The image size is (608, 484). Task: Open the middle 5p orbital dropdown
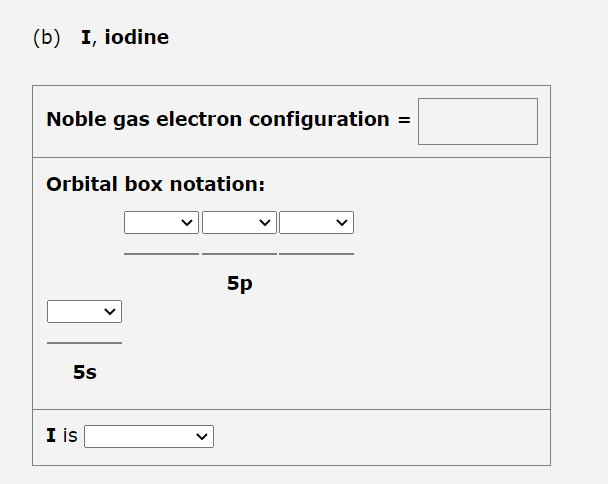click(x=239, y=223)
